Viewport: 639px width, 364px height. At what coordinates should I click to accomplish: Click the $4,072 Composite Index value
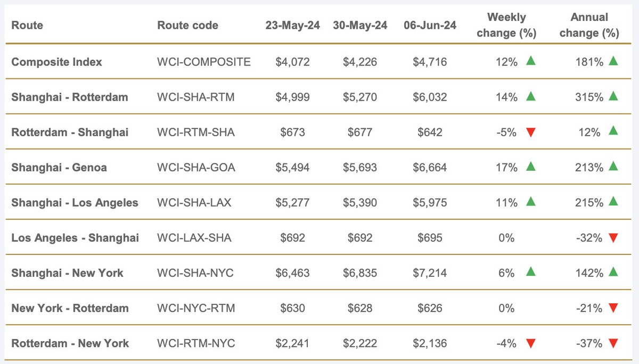(x=292, y=62)
